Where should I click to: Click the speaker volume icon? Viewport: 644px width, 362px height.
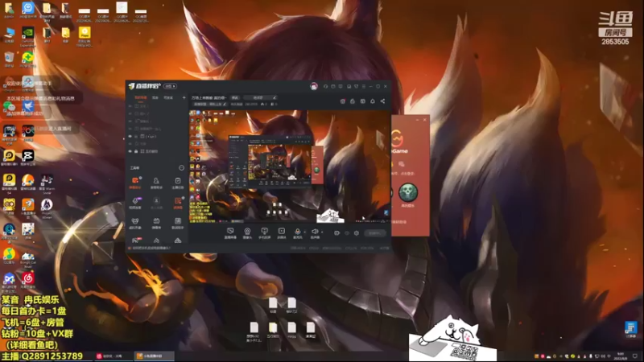(x=315, y=232)
